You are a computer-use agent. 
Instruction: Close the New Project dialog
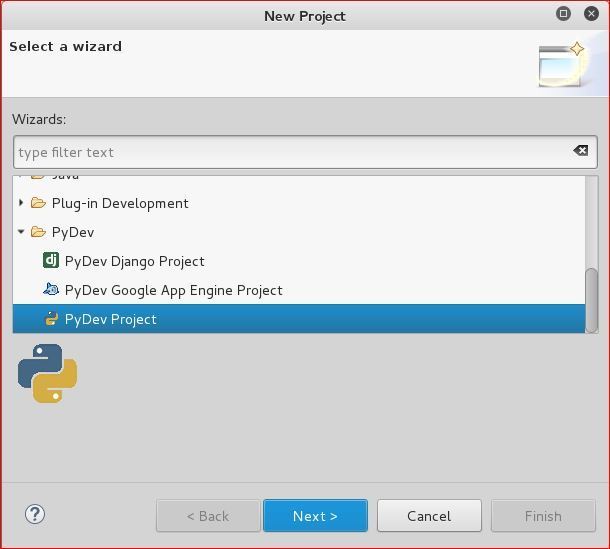pos(591,14)
